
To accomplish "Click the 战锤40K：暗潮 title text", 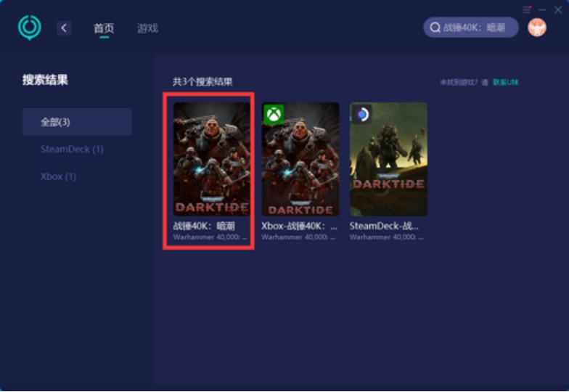I will (204, 226).
